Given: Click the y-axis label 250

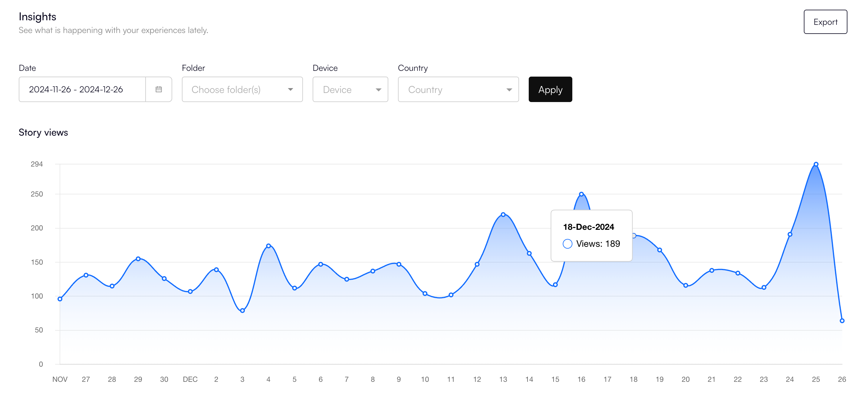Looking at the screenshot, I should (x=37, y=194).
